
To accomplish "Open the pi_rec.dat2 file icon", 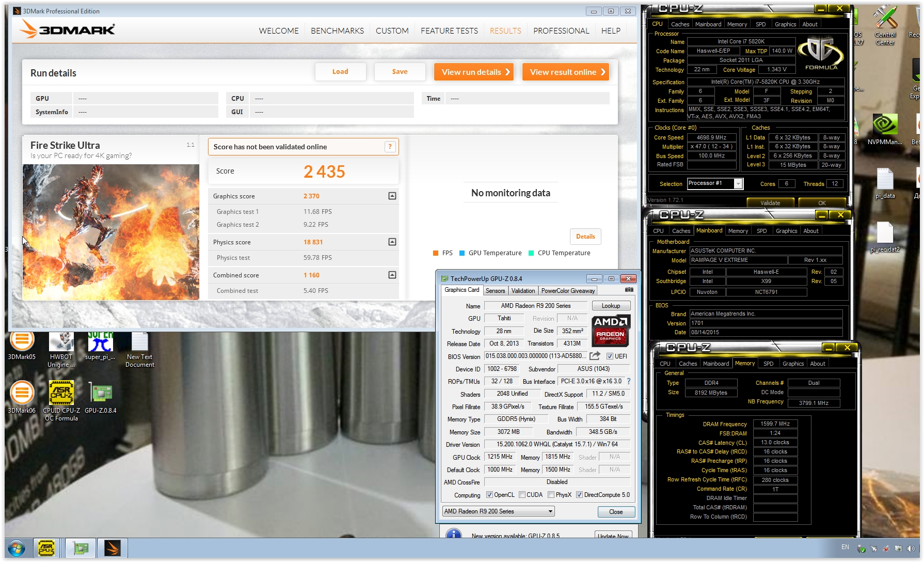I will (x=885, y=237).
